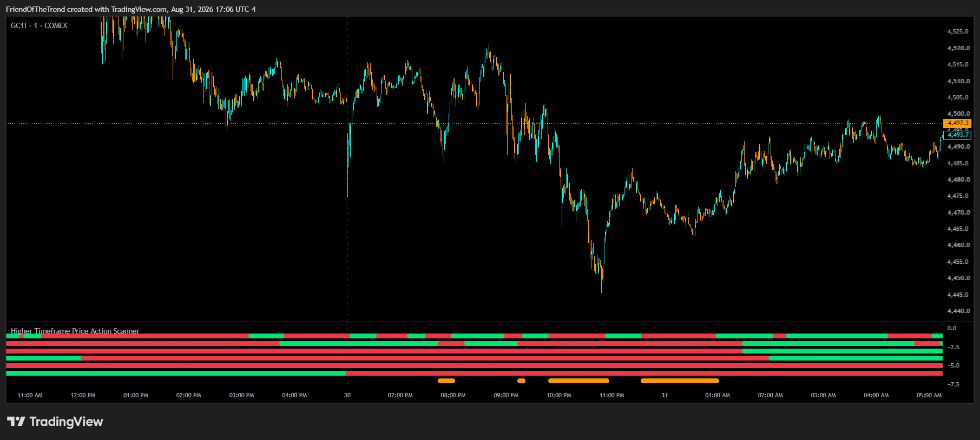Click the 4,480.0 price axis label

[x=958, y=179]
